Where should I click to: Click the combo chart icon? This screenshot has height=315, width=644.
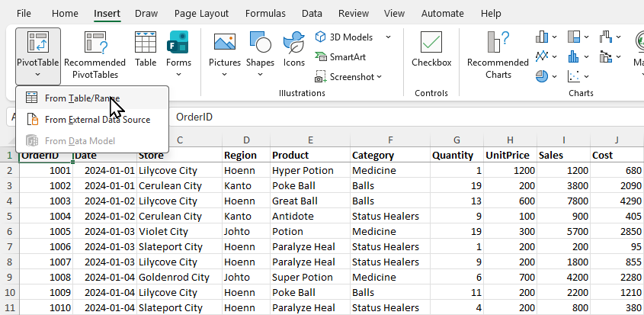[606, 56]
